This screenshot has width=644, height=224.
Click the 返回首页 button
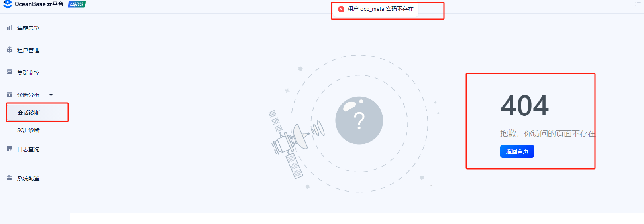click(517, 151)
